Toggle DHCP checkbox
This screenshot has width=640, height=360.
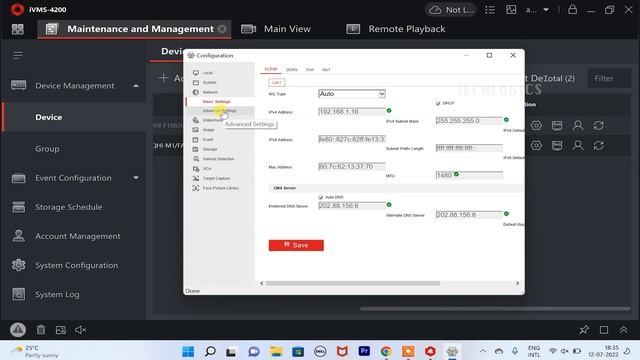(438, 103)
